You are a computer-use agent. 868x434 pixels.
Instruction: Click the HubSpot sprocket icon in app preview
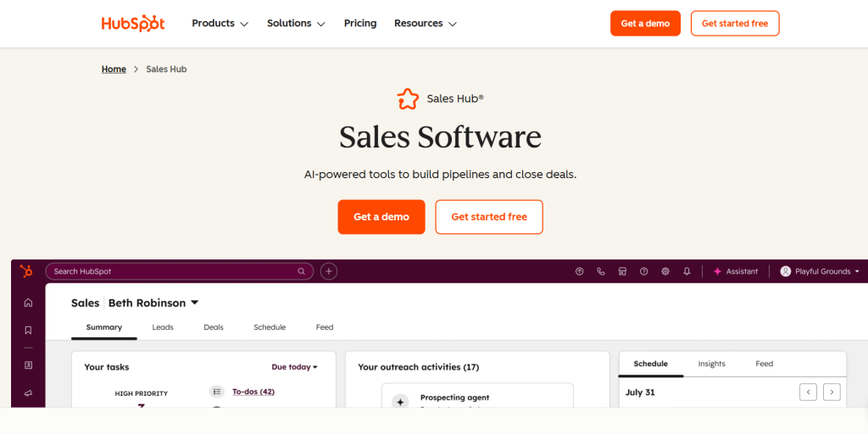click(x=26, y=271)
